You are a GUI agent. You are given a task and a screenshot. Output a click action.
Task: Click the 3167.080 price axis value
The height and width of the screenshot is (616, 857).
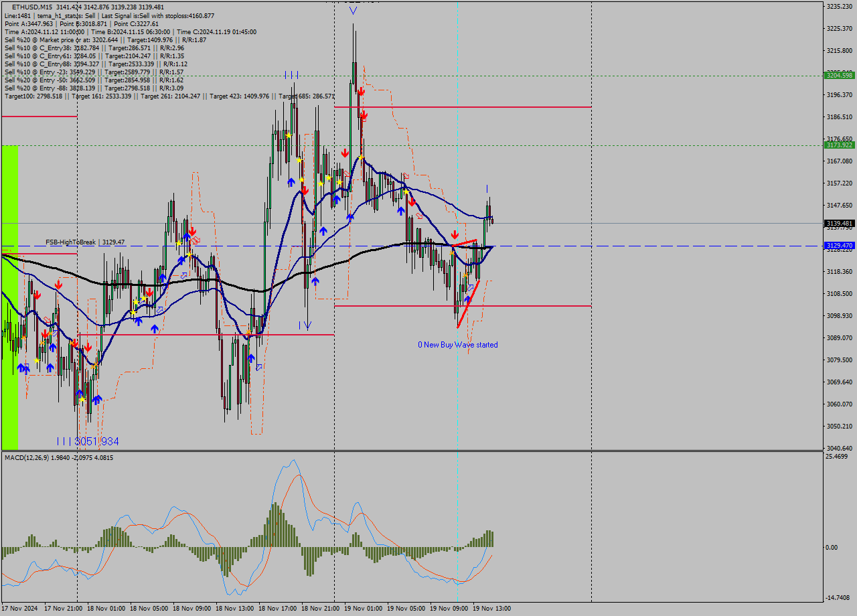pos(840,161)
